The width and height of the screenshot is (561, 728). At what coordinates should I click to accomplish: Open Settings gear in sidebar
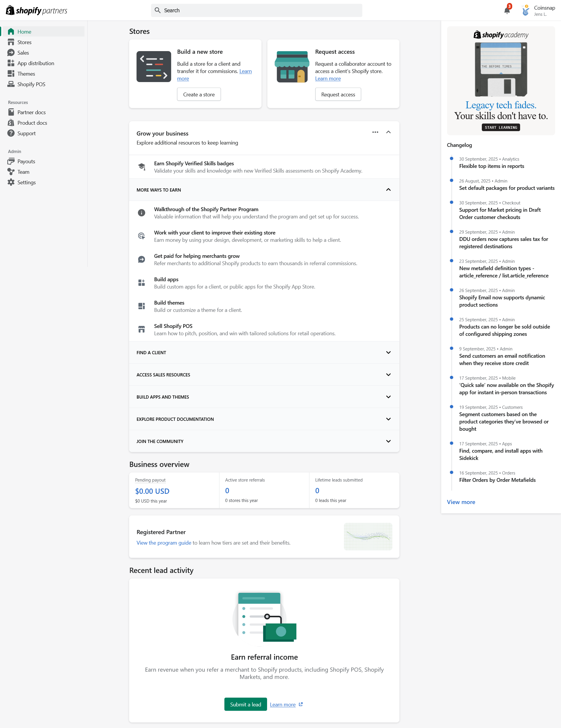point(11,182)
